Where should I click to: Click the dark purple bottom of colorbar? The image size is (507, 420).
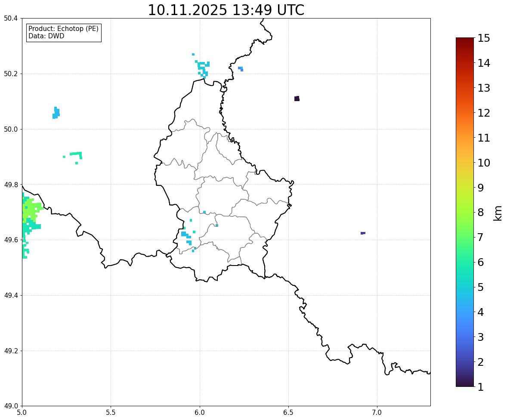coord(465,383)
